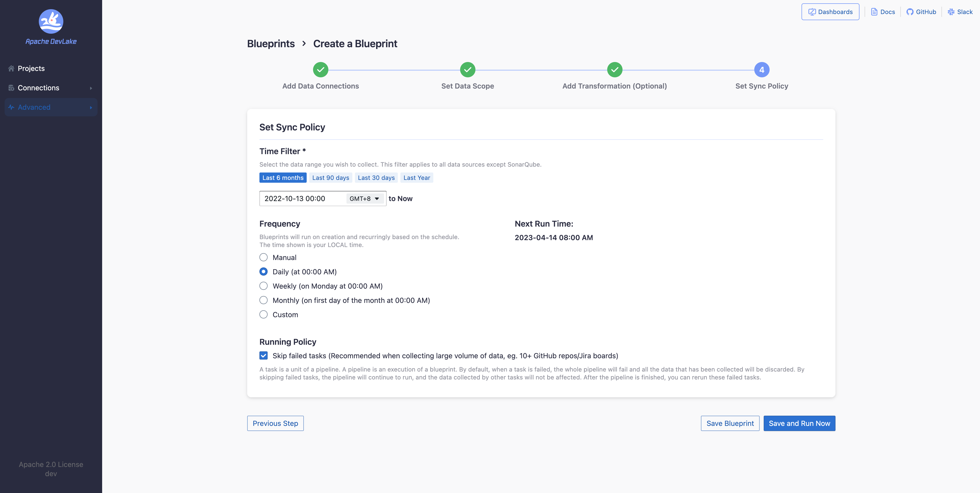The height and width of the screenshot is (493, 980).
Task: Choose the Last Year filter tab
Action: (x=416, y=178)
